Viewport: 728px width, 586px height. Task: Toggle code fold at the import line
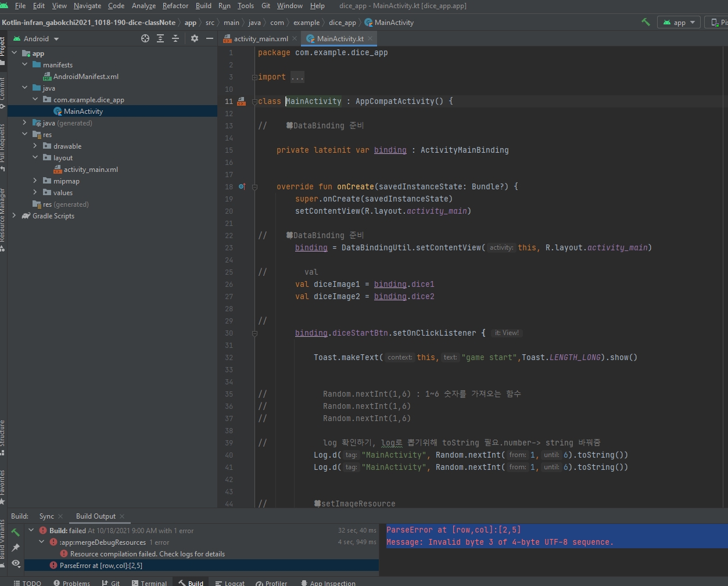click(254, 77)
